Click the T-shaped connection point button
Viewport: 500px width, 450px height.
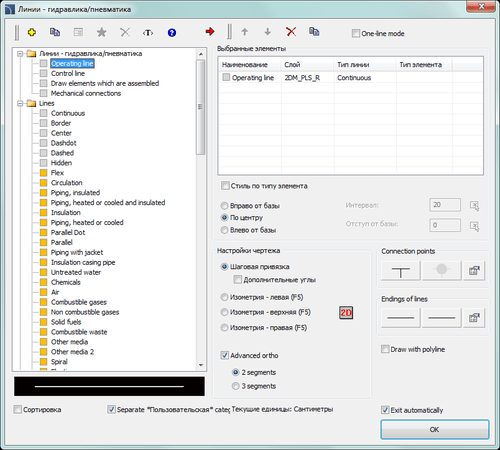pos(400,270)
